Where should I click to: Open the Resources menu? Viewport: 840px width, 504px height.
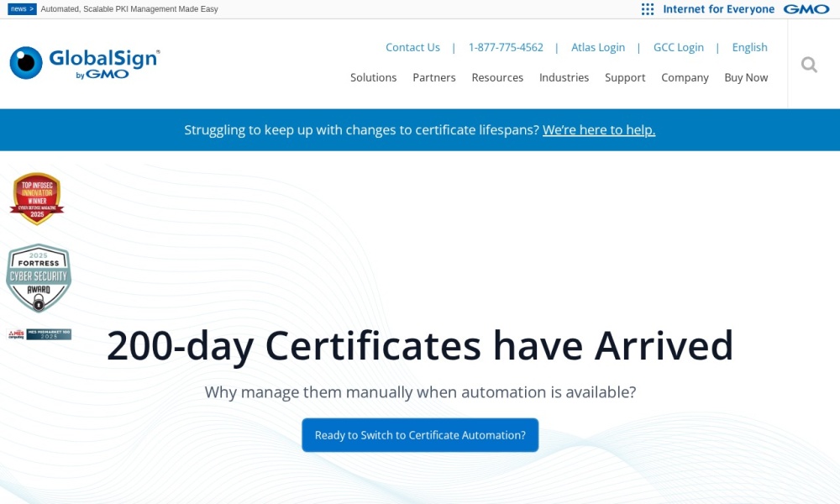pyautogui.click(x=497, y=77)
